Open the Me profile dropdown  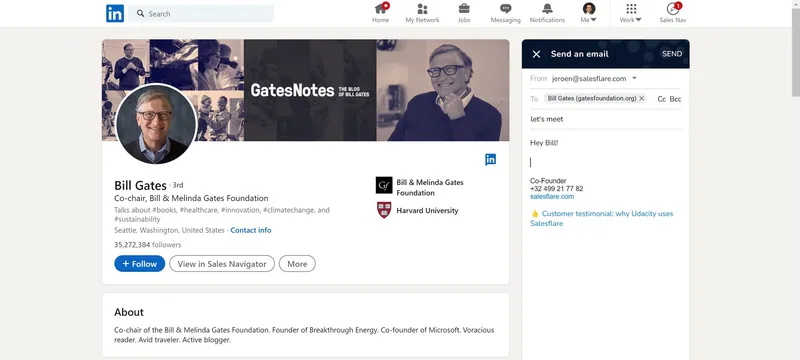click(589, 13)
